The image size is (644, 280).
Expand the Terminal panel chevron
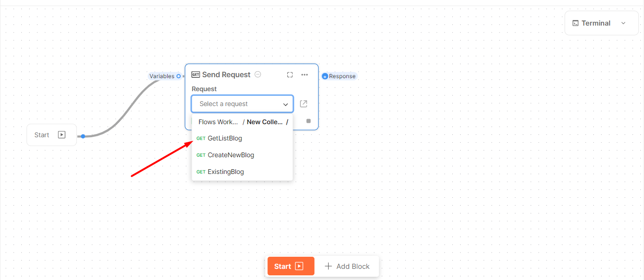624,23
